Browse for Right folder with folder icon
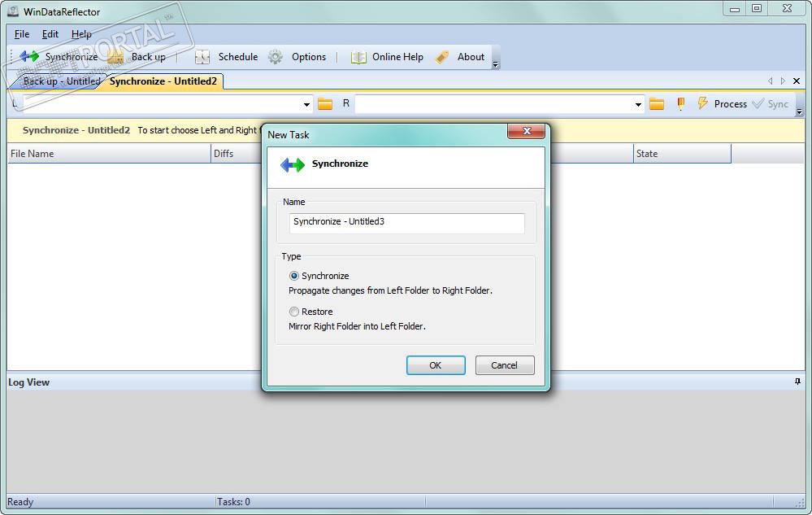 tap(657, 103)
